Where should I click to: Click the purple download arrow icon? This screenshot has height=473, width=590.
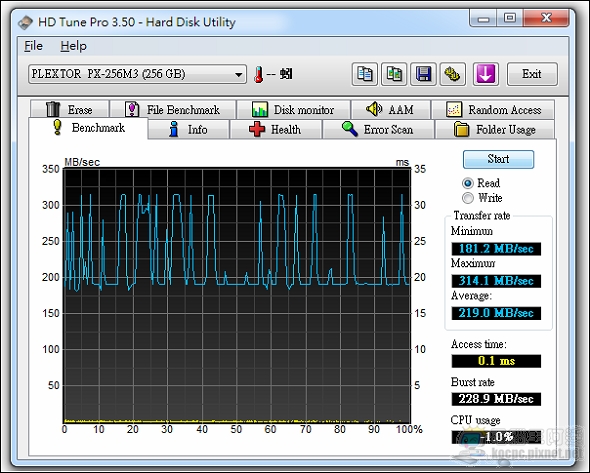tap(485, 74)
